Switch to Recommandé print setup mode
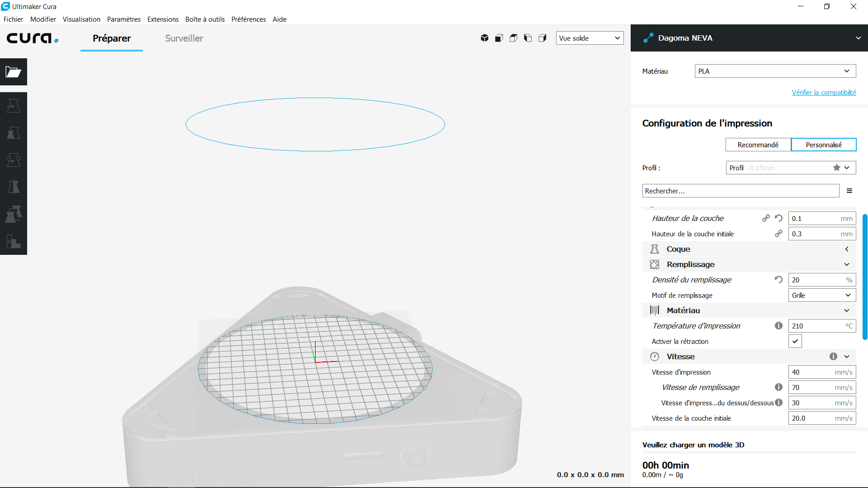The image size is (868, 488). pyautogui.click(x=758, y=145)
